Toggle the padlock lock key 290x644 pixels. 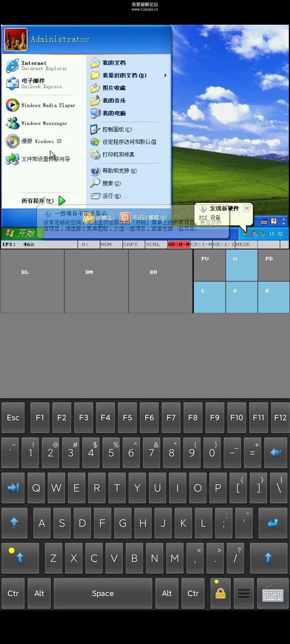coord(220,593)
